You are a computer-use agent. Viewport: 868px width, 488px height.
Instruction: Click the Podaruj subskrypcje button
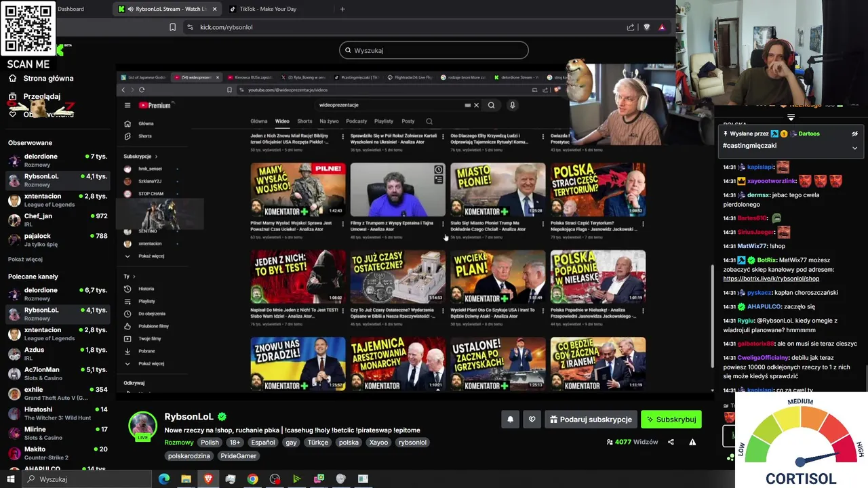(x=591, y=420)
